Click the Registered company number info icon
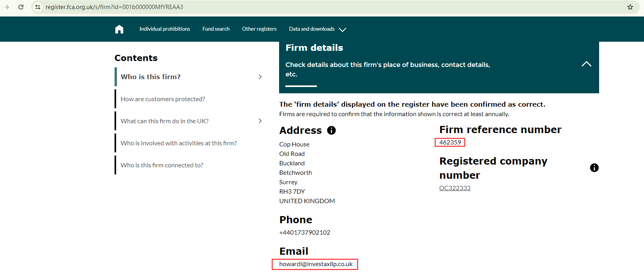 coord(594,168)
